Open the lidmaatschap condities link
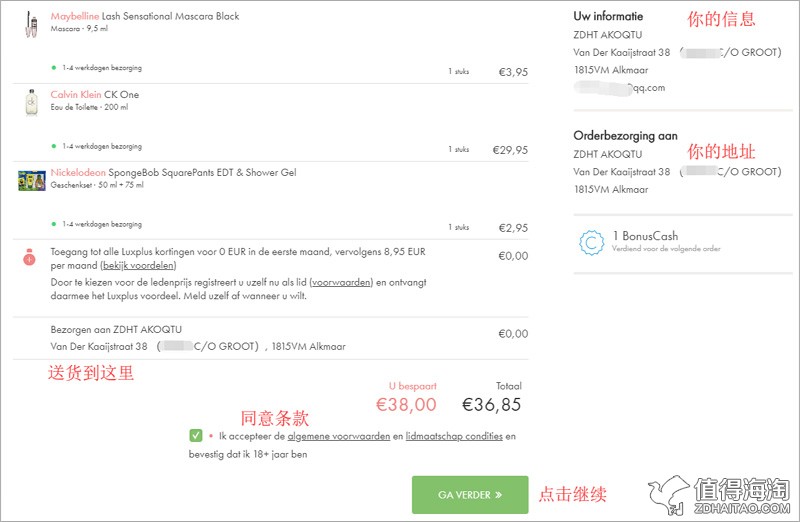 454,436
